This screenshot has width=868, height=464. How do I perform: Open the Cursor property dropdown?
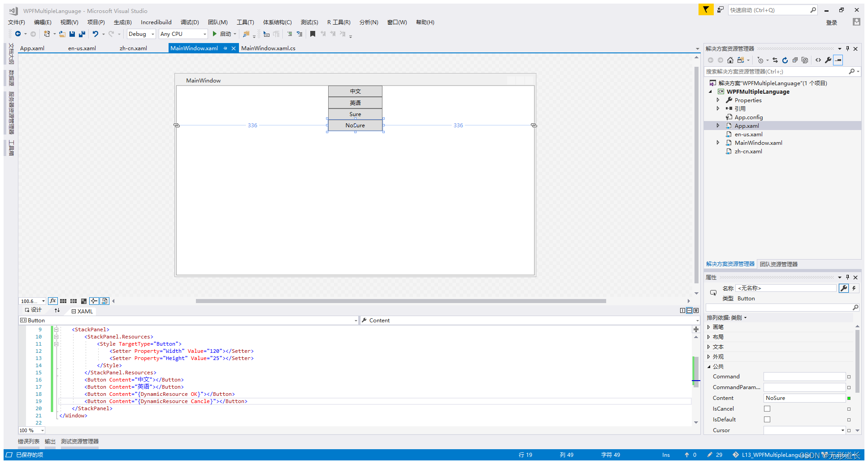(x=805, y=430)
